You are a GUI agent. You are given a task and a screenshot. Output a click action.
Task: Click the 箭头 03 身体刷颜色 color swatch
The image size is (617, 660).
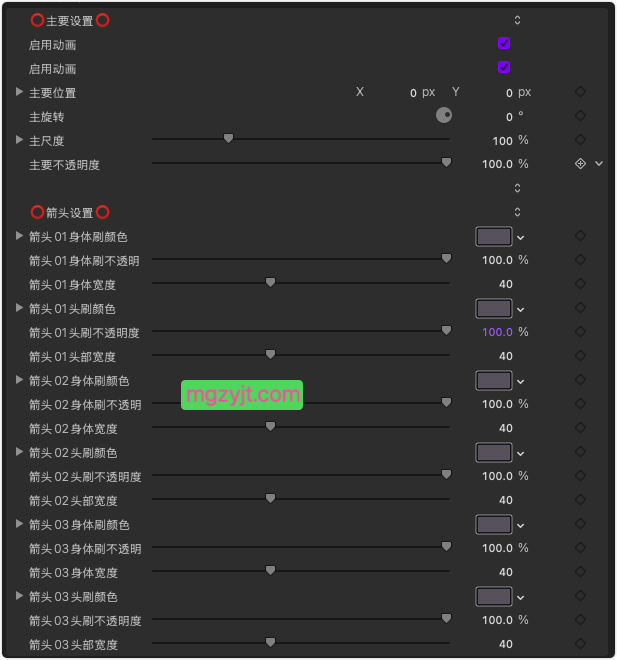coord(494,524)
